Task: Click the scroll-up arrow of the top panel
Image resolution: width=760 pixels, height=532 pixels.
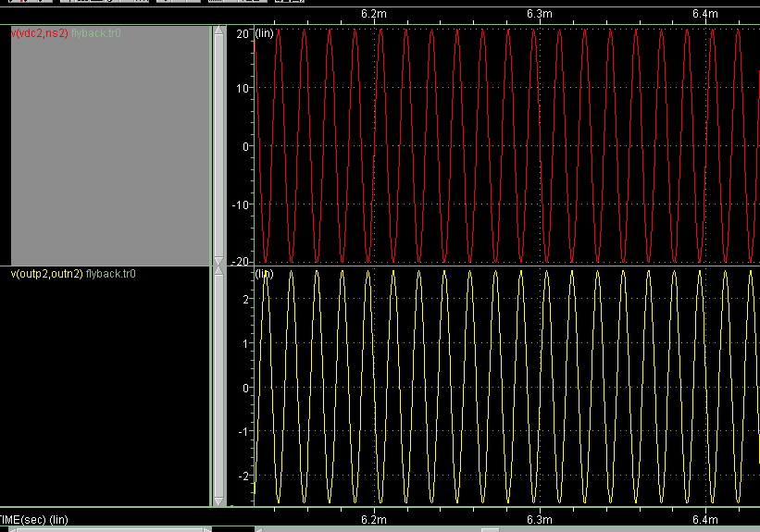Action: 218,32
